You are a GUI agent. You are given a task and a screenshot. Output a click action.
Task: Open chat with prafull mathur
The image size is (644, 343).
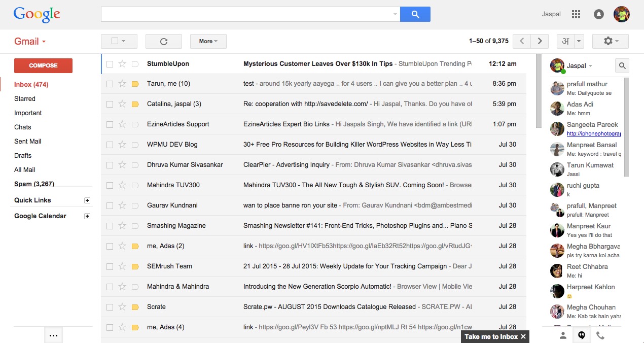pyautogui.click(x=587, y=88)
